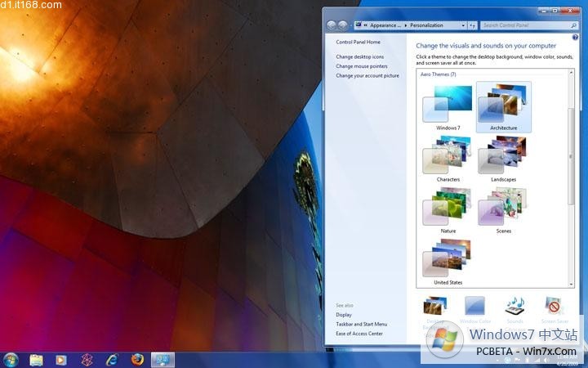Open the Window Color icon
The height and width of the screenshot is (368, 588).
[474, 306]
